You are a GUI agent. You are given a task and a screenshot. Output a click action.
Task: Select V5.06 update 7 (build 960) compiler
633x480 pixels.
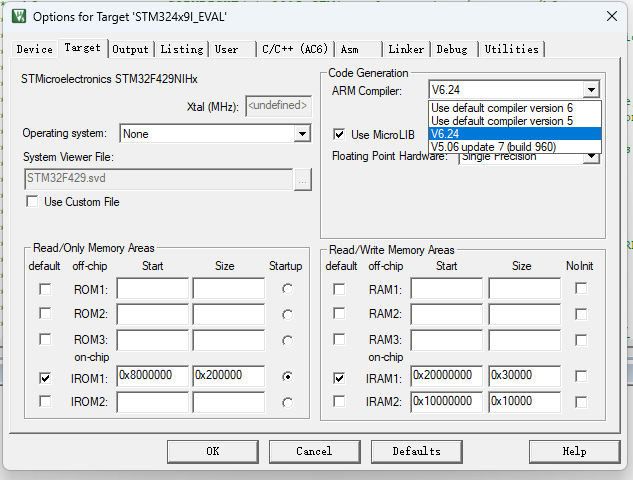click(515, 147)
